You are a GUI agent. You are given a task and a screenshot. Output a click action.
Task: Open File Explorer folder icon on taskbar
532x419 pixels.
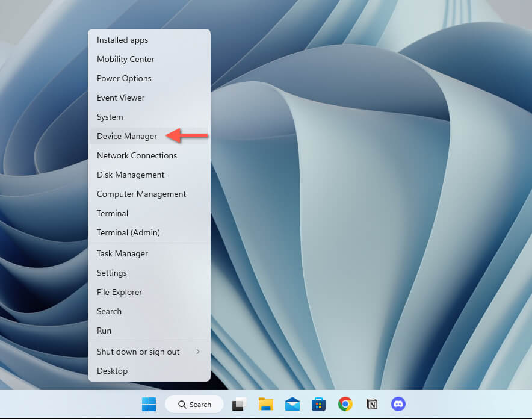pyautogui.click(x=265, y=404)
